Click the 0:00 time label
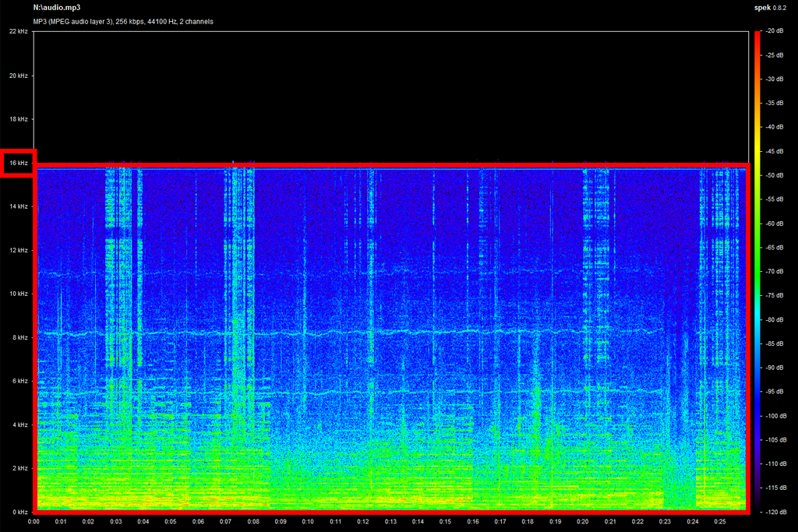This screenshot has height=532, width=798. [34, 521]
